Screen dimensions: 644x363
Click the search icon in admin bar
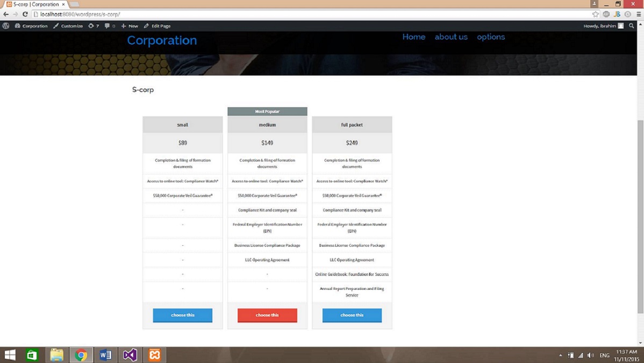(x=632, y=26)
